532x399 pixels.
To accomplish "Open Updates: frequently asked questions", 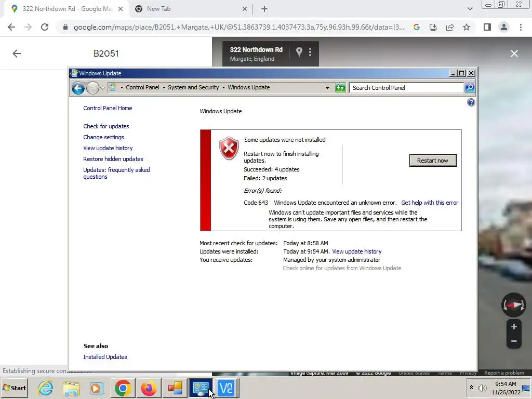I will 116,174.
